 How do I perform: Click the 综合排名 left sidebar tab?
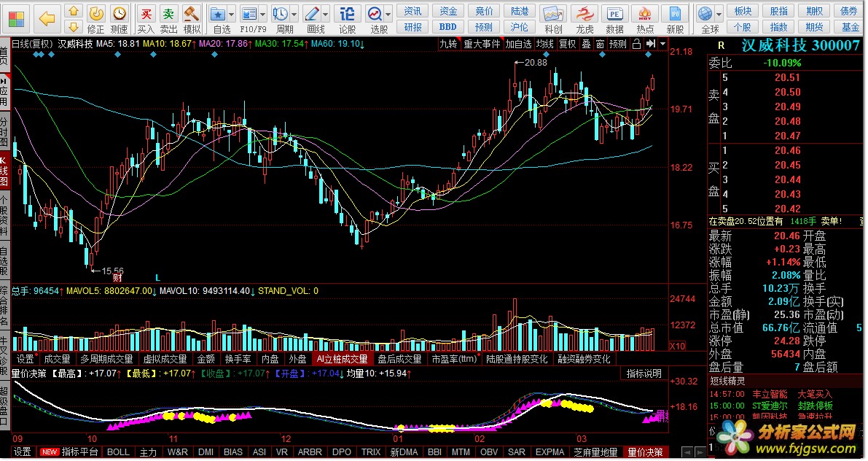click(x=4, y=306)
